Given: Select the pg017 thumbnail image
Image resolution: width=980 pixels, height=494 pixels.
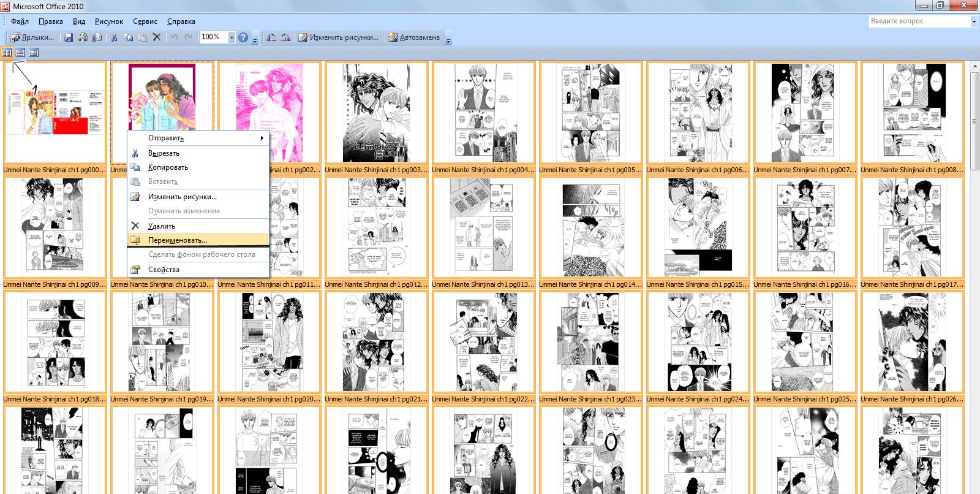Looking at the screenshot, I should tap(912, 227).
